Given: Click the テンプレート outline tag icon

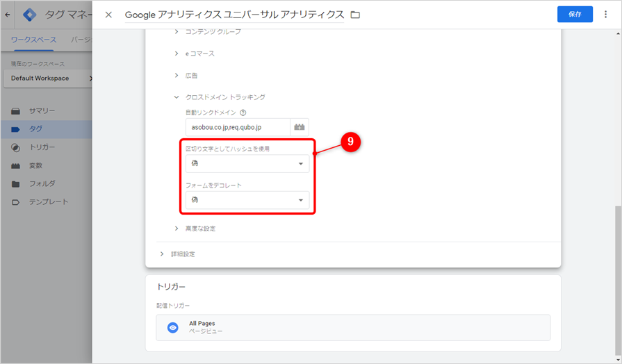Looking at the screenshot, I should coord(15,202).
